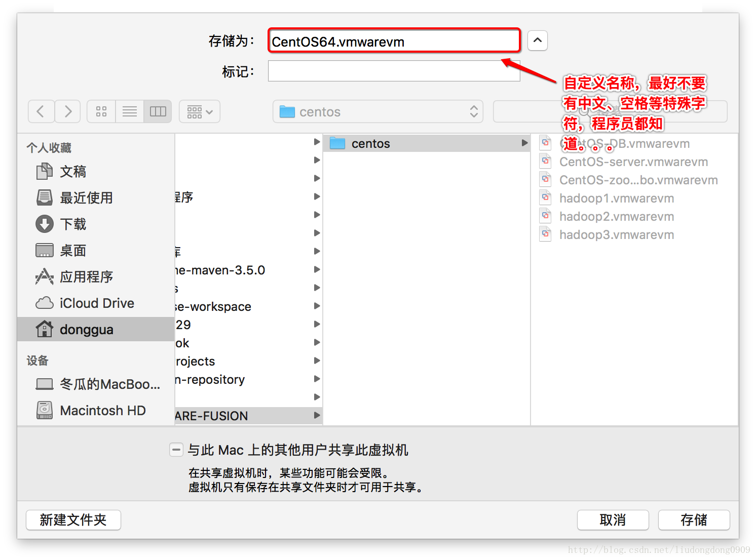Open iCloud Drive in the sidebar
This screenshot has width=756, height=560.
96,303
